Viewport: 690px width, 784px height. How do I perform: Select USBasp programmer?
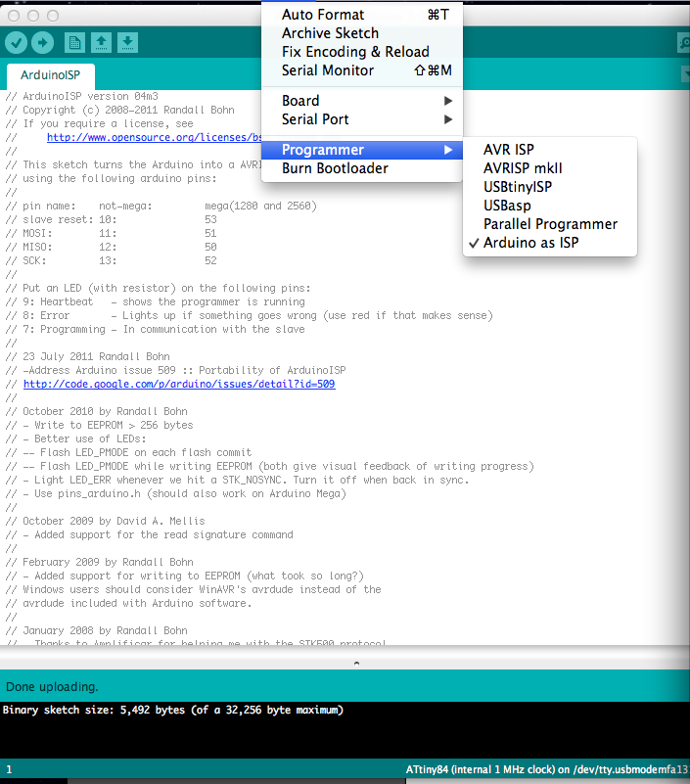coord(550,206)
